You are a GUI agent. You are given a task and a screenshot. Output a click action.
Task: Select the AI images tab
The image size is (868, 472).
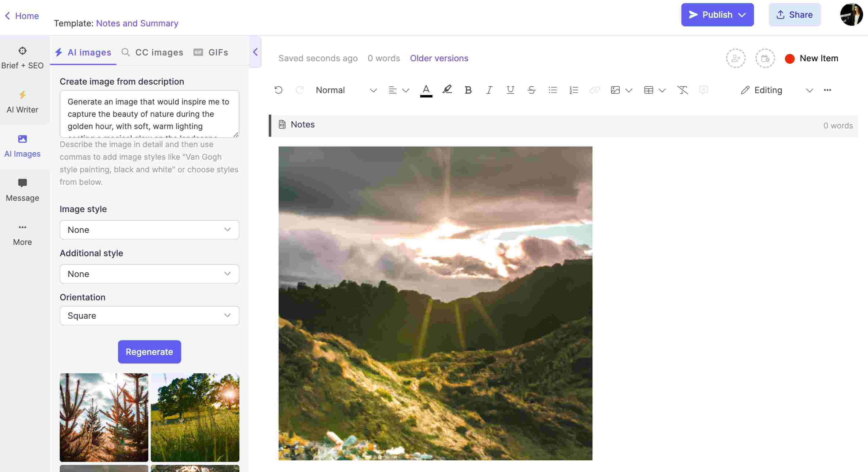coord(83,52)
